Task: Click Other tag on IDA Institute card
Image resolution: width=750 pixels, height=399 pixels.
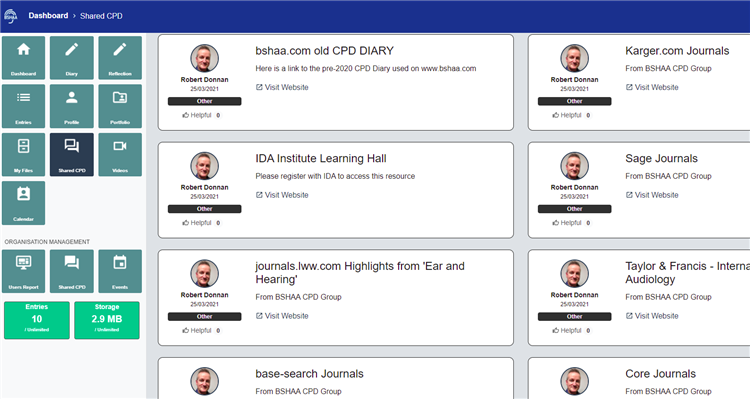Action: (205, 209)
